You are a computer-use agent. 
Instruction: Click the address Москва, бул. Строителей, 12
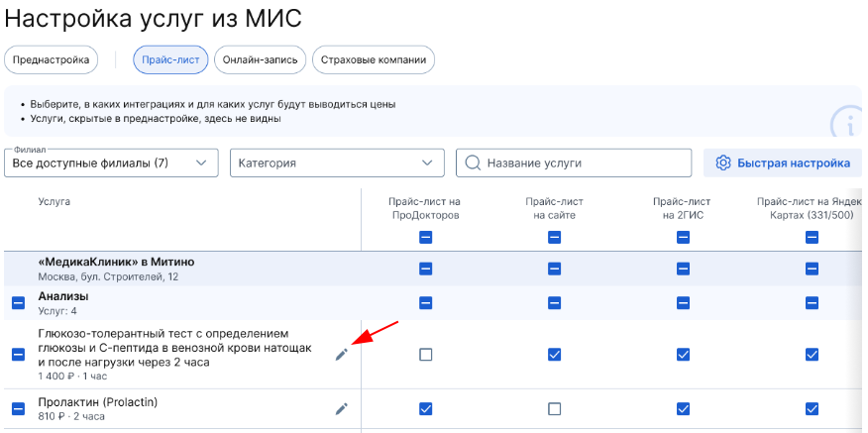tap(109, 276)
